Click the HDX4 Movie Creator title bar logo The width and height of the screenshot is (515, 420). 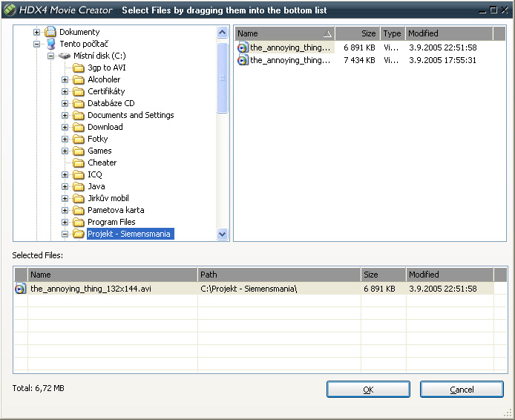point(10,10)
